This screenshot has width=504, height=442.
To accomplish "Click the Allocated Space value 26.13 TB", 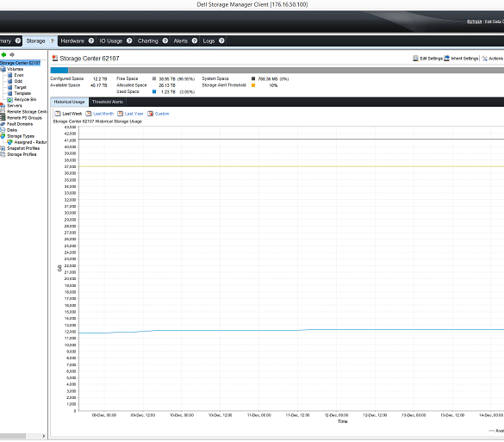I will click(167, 85).
